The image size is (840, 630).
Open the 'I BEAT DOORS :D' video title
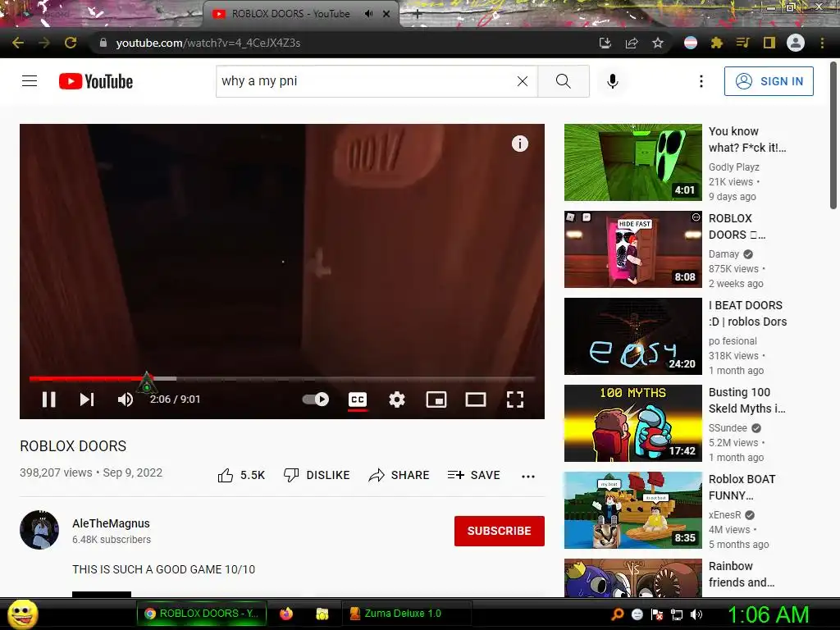(x=748, y=313)
